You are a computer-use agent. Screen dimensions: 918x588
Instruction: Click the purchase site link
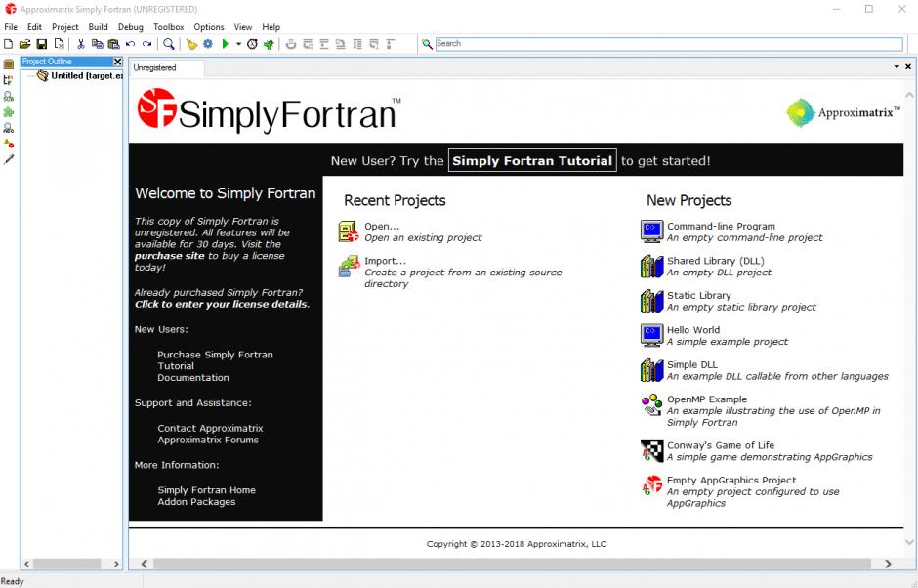(x=170, y=256)
